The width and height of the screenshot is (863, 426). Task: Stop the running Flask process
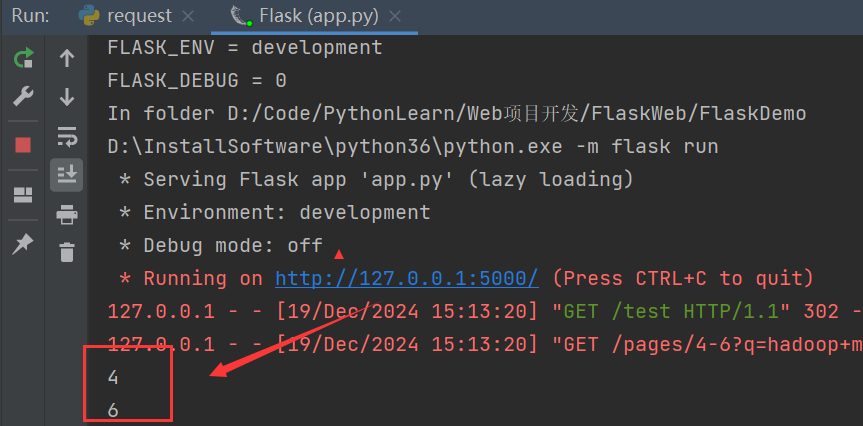click(x=22, y=145)
